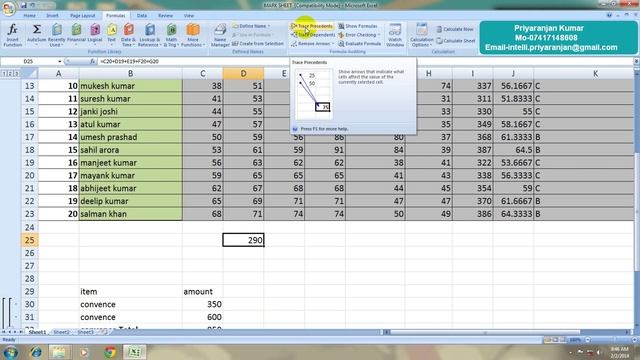Image resolution: width=640 pixels, height=360 pixels.
Task: Open the Name Manager
Action: click(x=220, y=35)
